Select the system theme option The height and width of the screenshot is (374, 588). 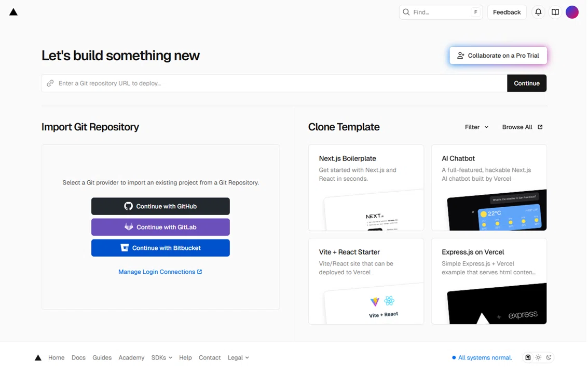tap(528, 357)
